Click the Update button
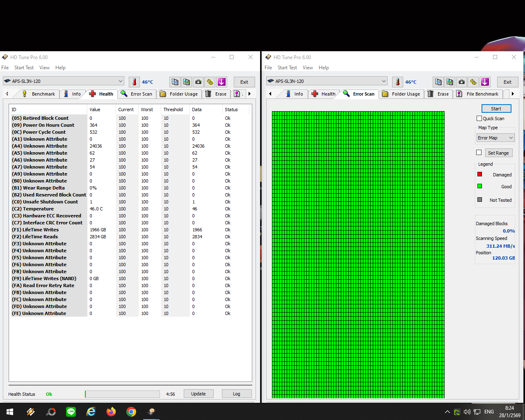Screen dimensions: 525x420 [x=198, y=394]
